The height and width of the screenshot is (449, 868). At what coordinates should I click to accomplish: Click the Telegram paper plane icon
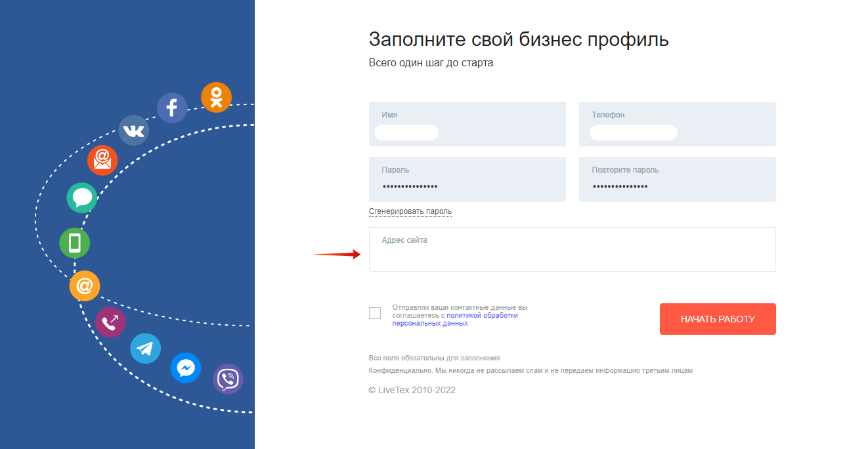pyautogui.click(x=145, y=348)
